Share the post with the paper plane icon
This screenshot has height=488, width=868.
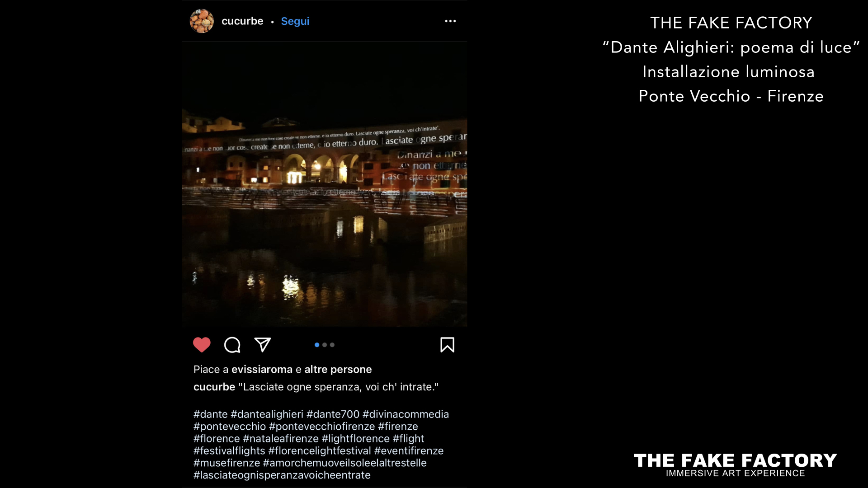(263, 345)
